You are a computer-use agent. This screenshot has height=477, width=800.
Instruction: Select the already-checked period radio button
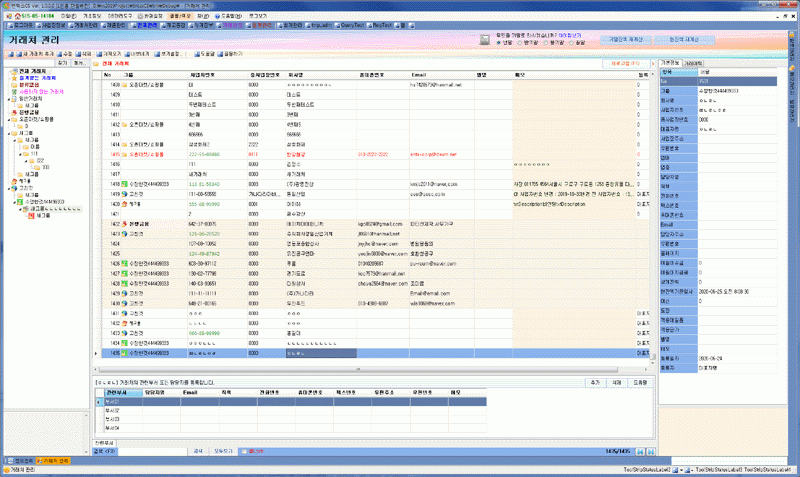click(x=499, y=43)
